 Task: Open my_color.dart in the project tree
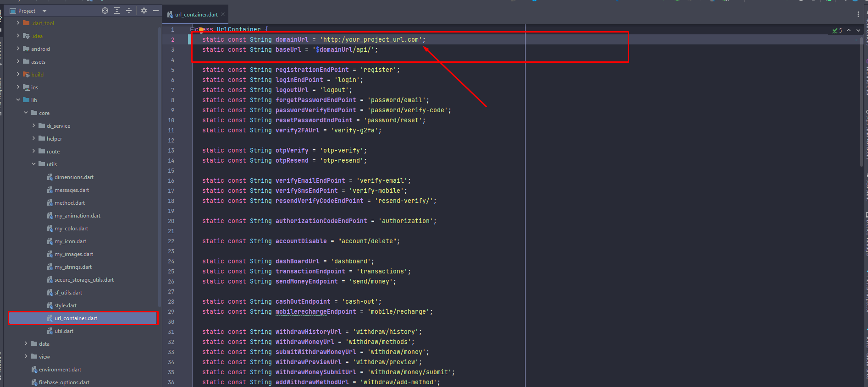coord(71,229)
